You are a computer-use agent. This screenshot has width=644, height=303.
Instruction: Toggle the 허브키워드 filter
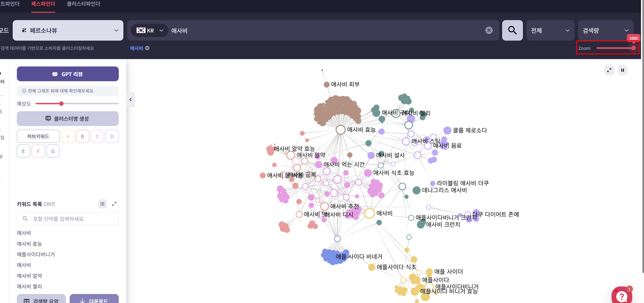[38, 136]
